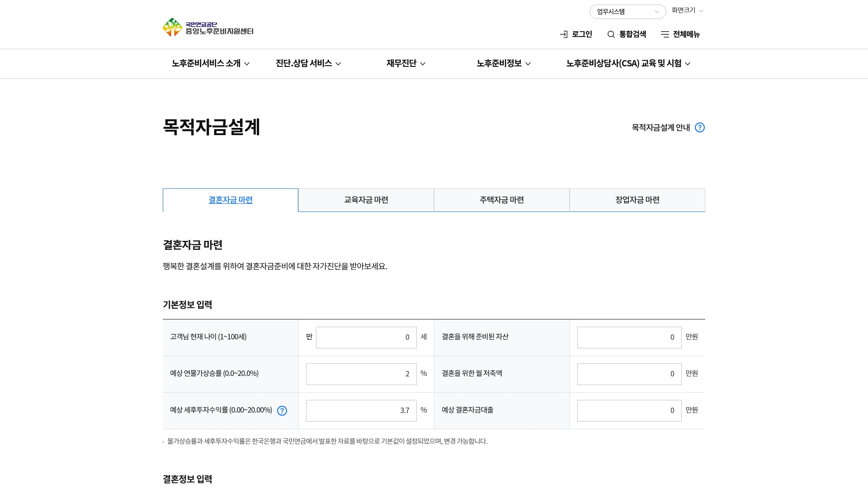Screen dimensions: 868x488
Task: Click the 예상 결혼자금대출 input field
Action: pyautogui.click(x=629, y=411)
